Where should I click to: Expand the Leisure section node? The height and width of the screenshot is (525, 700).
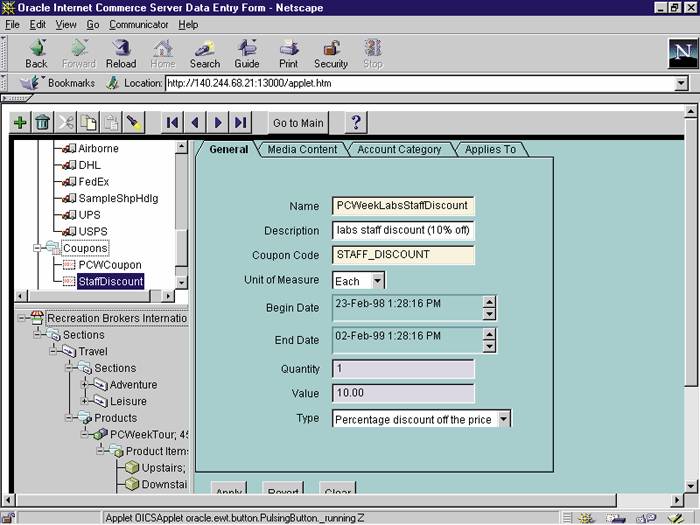pos(84,401)
